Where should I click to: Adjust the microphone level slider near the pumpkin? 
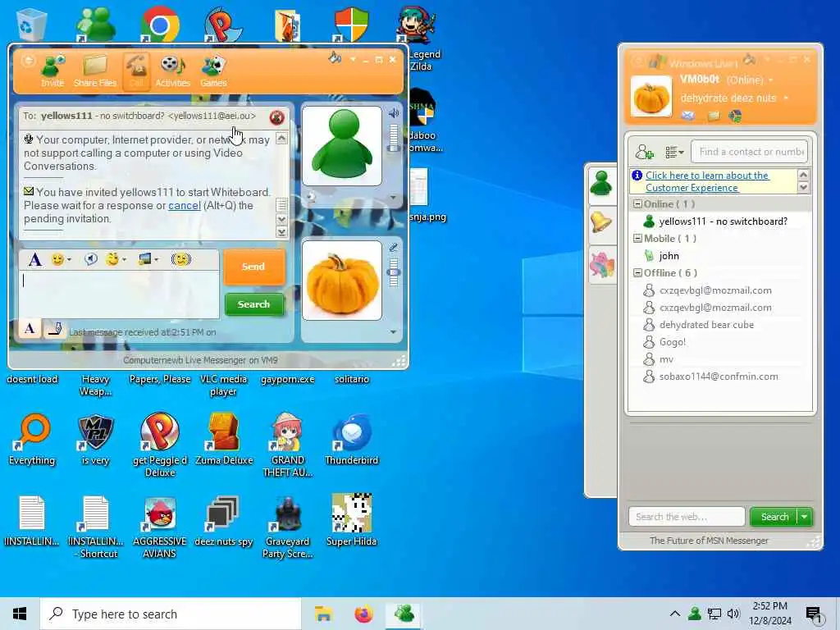tap(394, 272)
